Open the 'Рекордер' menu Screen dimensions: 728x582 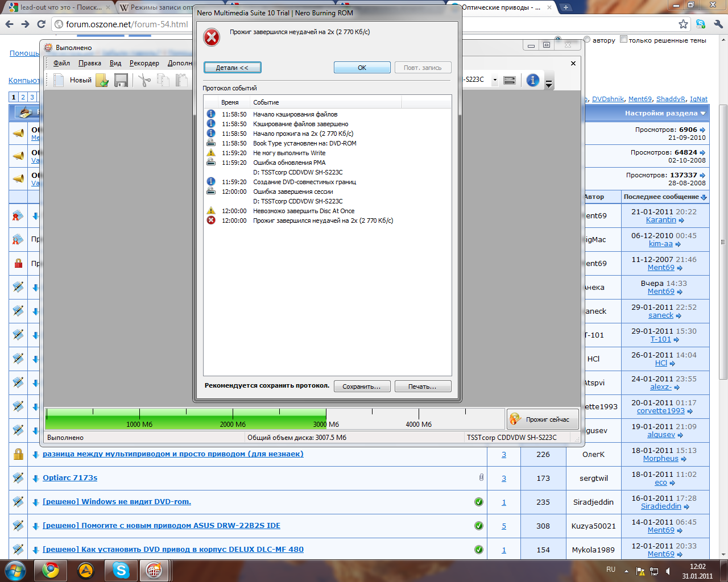144,63
